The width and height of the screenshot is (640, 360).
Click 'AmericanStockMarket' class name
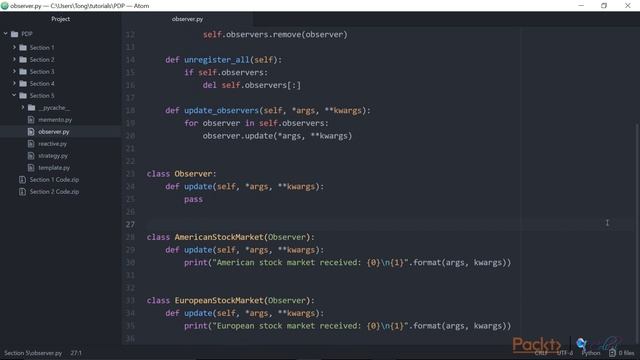[219, 237]
